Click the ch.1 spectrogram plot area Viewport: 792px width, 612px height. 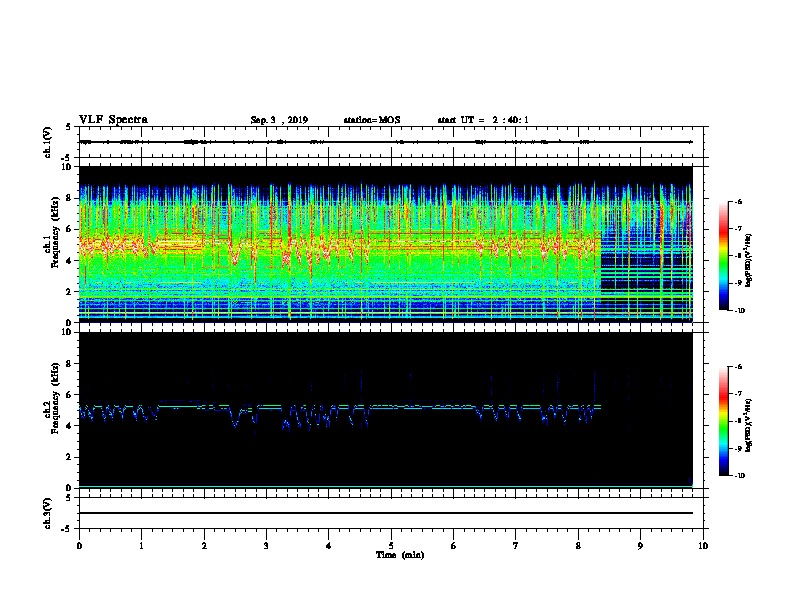pyautogui.click(x=385, y=244)
